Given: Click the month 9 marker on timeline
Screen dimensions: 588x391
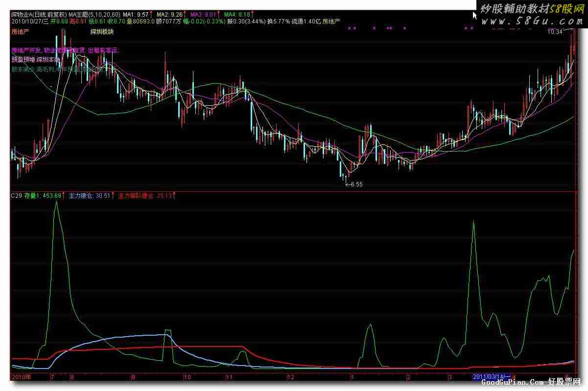Looking at the screenshot, I should tap(132, 377).
